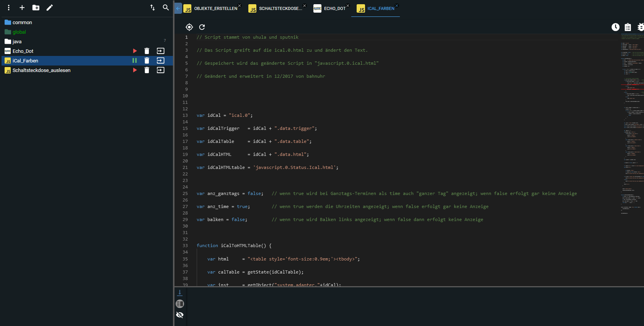Select the iCal_Farben script row
Screen dimensions: 644x326
tap(87, 61)
